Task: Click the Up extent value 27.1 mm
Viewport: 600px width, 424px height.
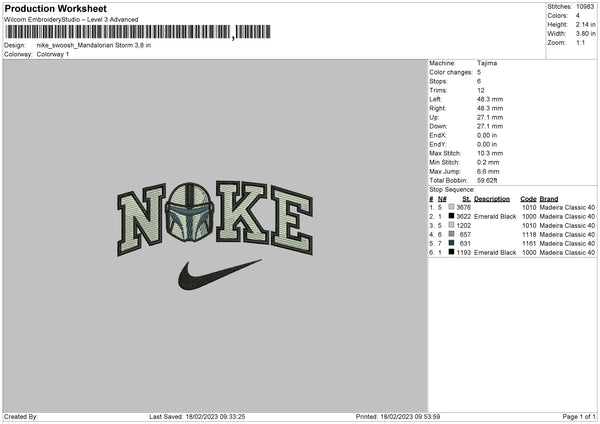Action: pos(490,117)
